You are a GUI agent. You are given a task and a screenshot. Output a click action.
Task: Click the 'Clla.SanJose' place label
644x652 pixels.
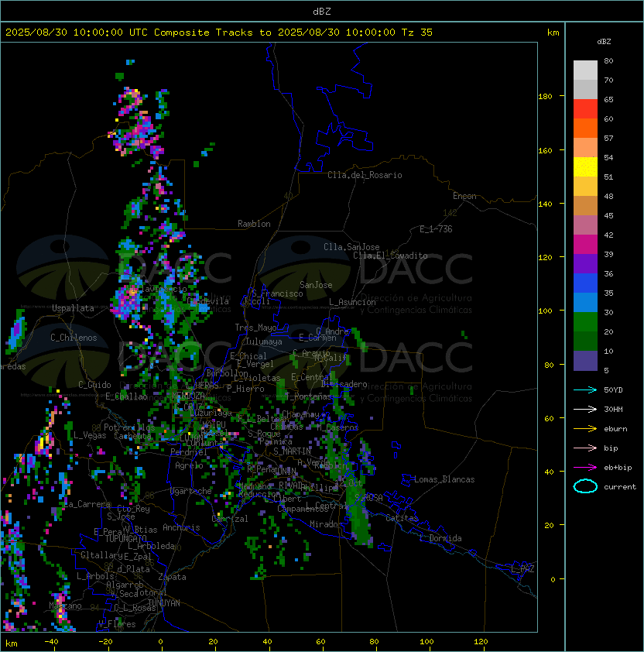351,247
